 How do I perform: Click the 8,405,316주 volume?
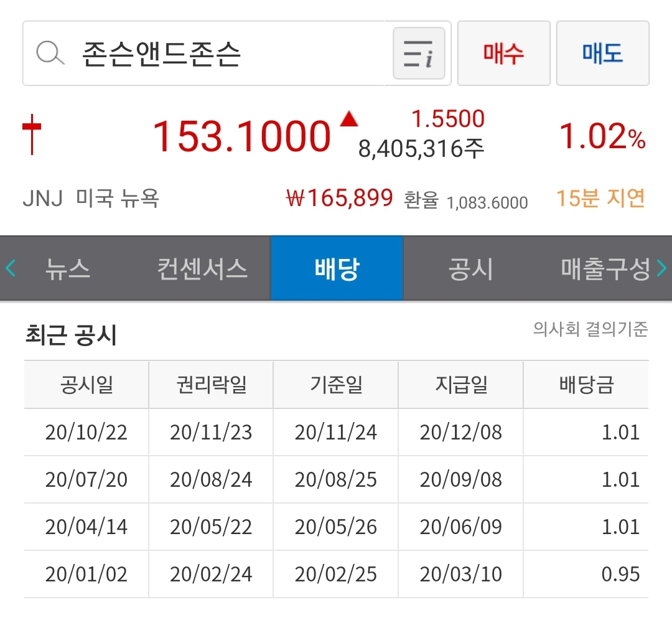(421, 149)
